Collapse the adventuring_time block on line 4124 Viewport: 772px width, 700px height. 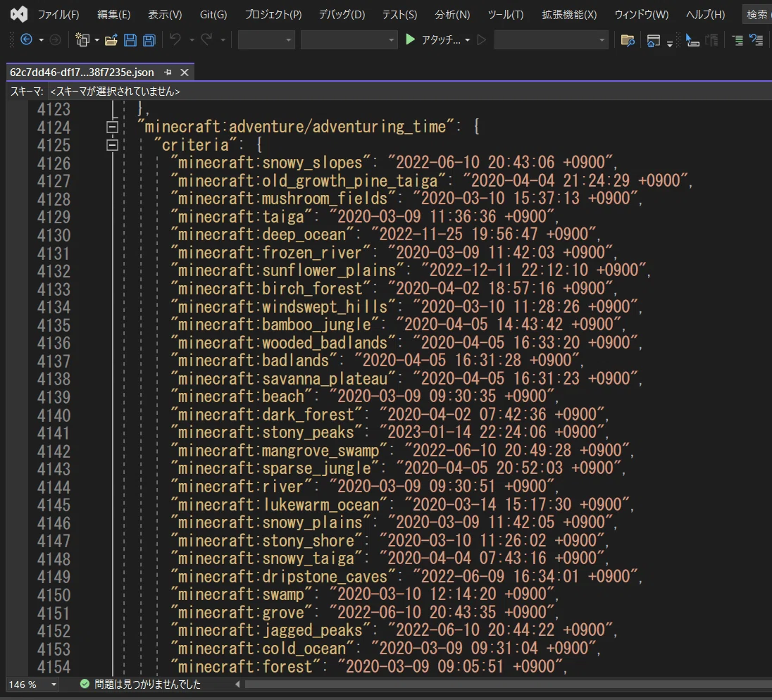click(112, 127)
